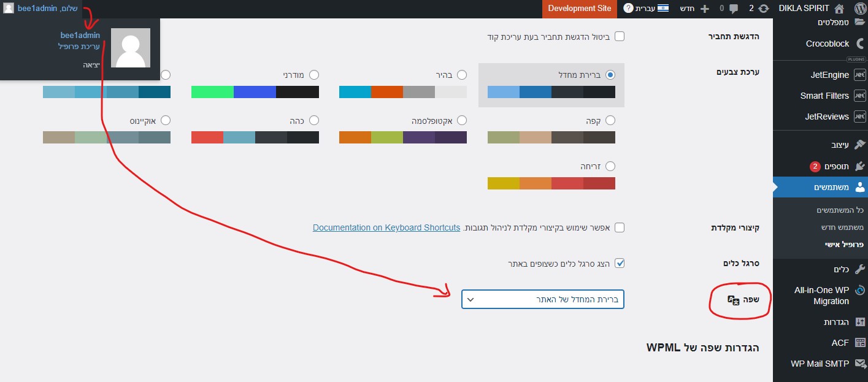
Task: Open the DIKLA SPIRIT site menu
Action: tap(812, 9)
